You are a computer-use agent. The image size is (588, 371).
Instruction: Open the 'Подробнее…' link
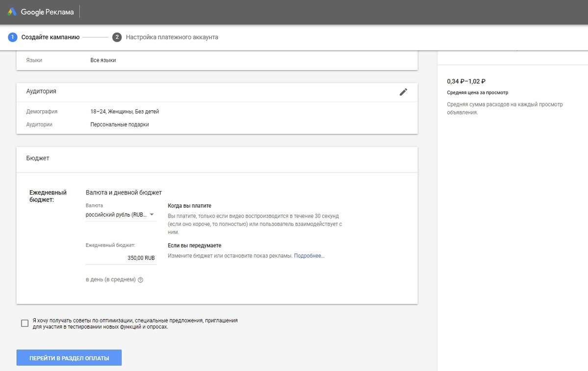point(309,256)
